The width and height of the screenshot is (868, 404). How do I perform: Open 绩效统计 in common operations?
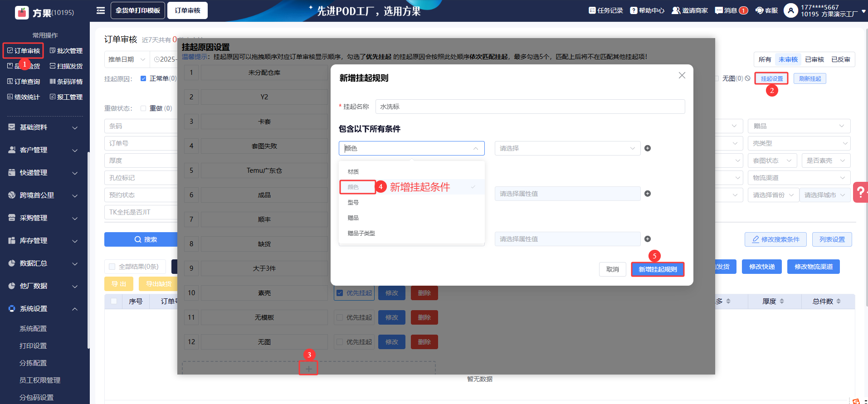click(x=24, y=97)
